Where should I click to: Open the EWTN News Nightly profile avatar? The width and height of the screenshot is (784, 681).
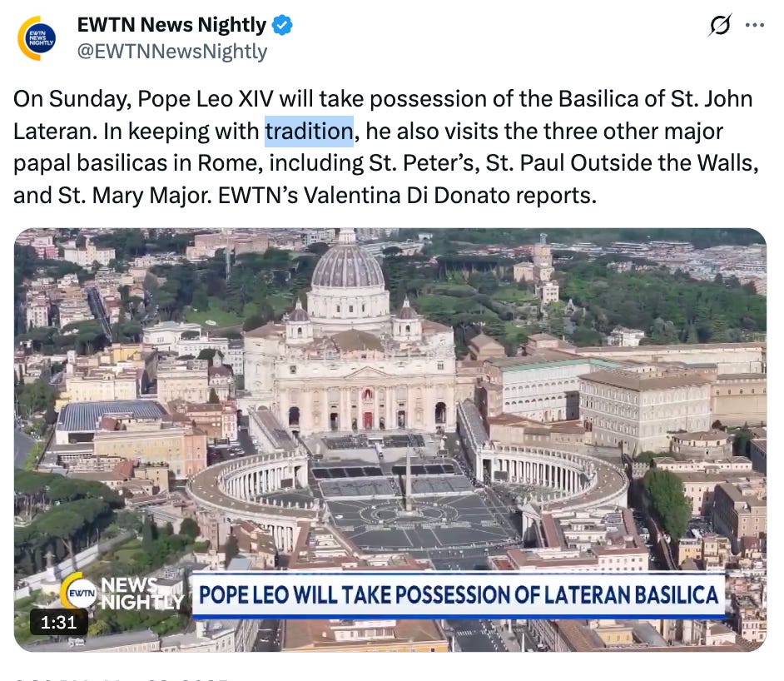36,38
